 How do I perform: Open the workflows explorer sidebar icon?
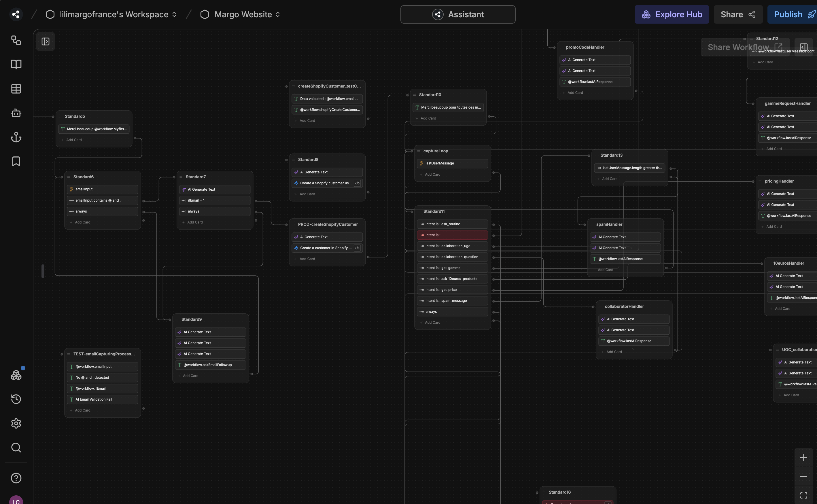pos(16,40)
